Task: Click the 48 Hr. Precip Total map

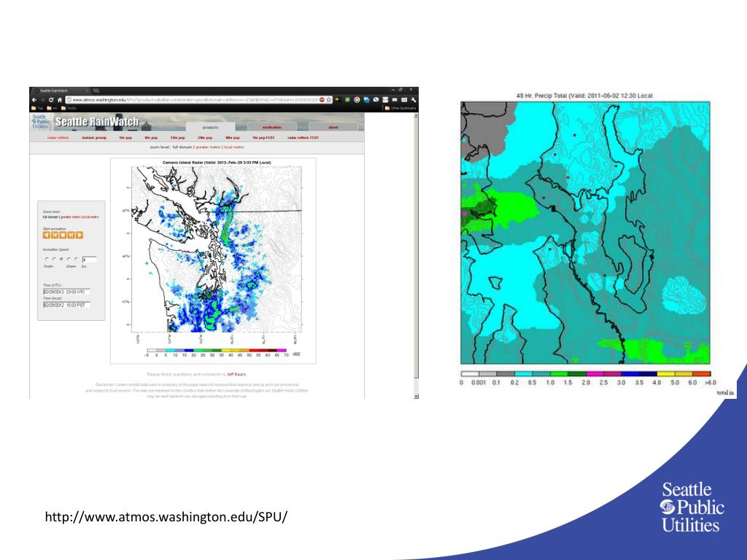Action: click(x=586, y=233)
